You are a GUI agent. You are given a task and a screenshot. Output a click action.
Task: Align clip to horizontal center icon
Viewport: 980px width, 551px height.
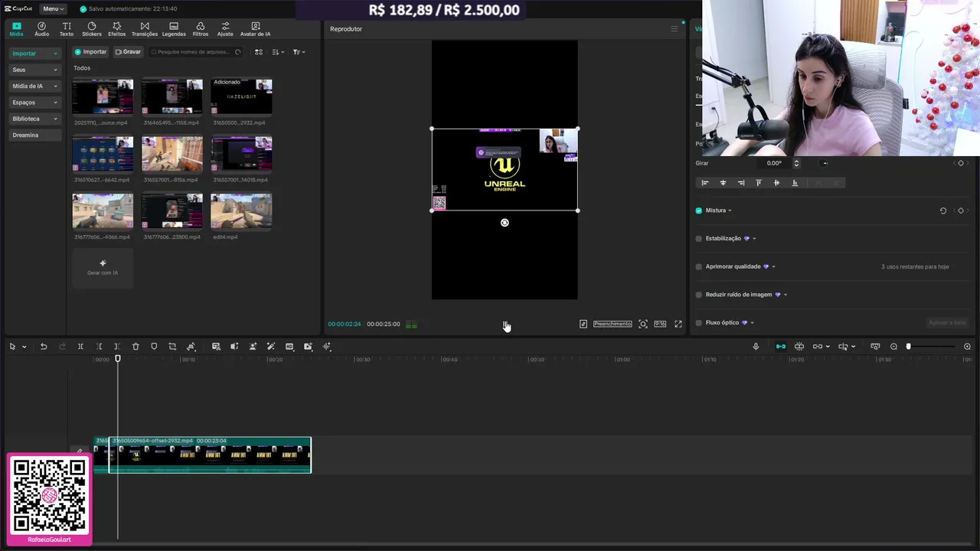pos(723,183)
